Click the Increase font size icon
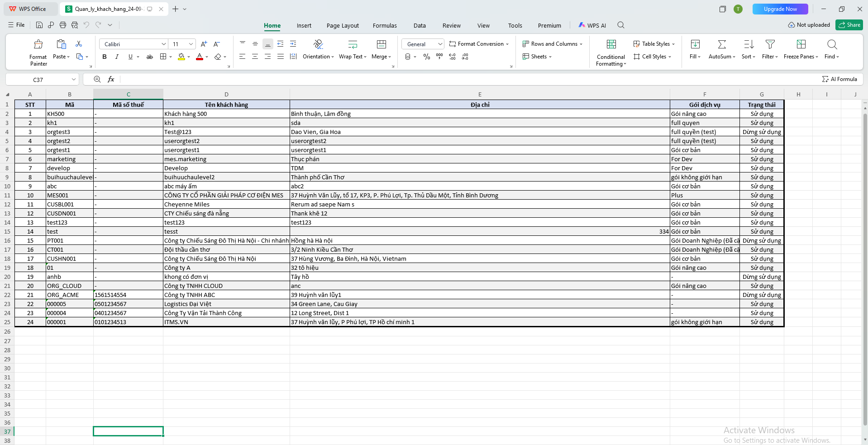Screen dimensions: 868x445 pos(204,44)
